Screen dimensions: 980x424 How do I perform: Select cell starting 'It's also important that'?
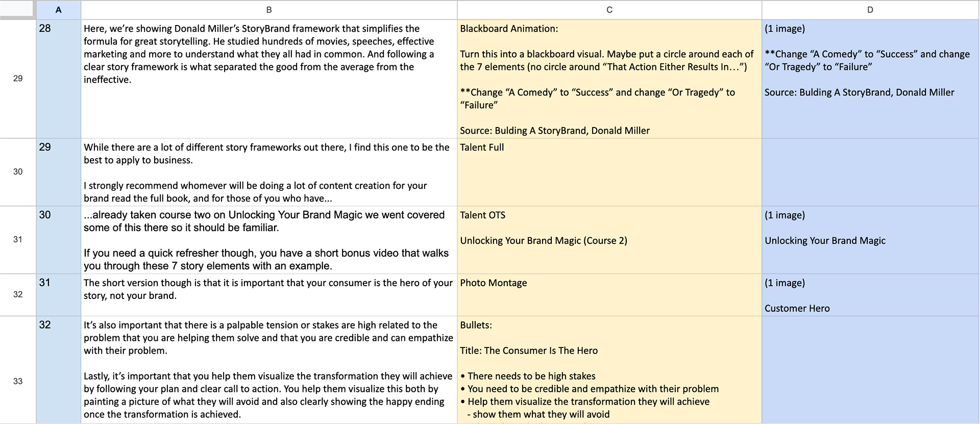coord(269,370)
